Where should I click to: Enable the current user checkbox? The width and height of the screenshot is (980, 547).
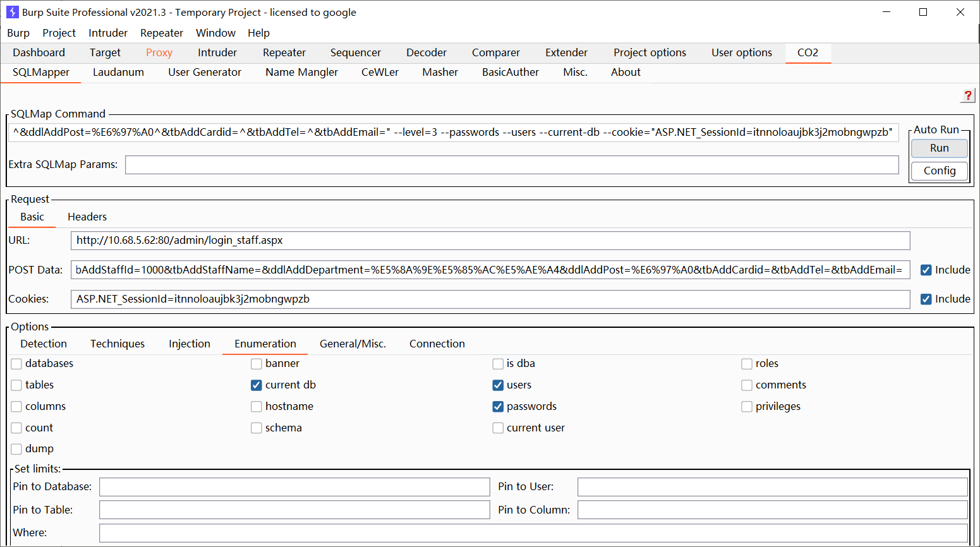pyautogui.click(x=498, y=428)
